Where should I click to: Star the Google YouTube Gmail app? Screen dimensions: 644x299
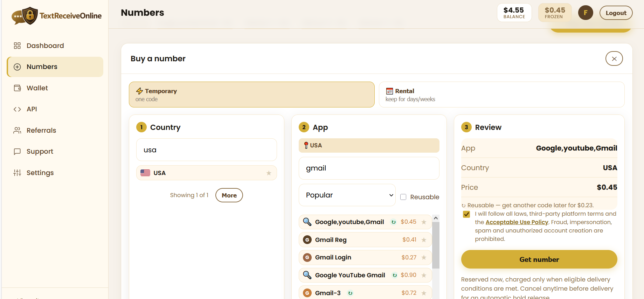point(424,275)
